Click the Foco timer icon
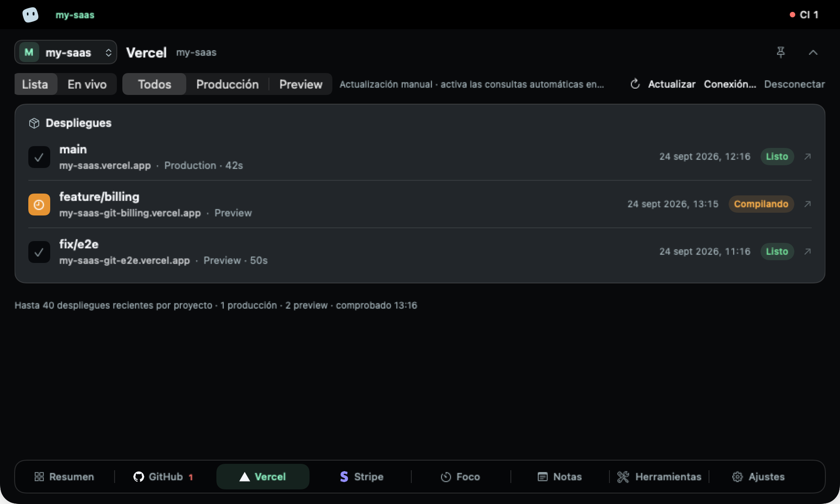Image resolution: width=840 pixels, height=504 pixels. (x=446, y=477)
